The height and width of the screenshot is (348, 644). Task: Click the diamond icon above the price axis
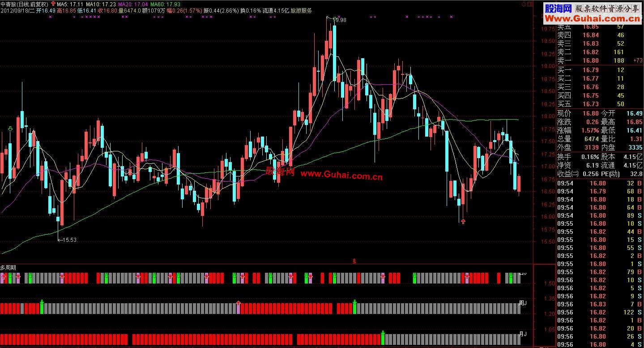pos(524,4)
